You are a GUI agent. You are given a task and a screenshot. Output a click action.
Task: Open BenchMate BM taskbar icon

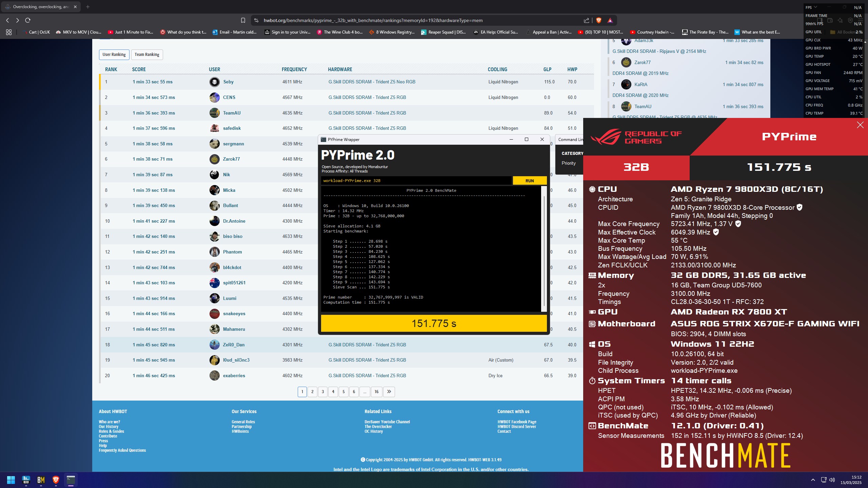[41, 480]
